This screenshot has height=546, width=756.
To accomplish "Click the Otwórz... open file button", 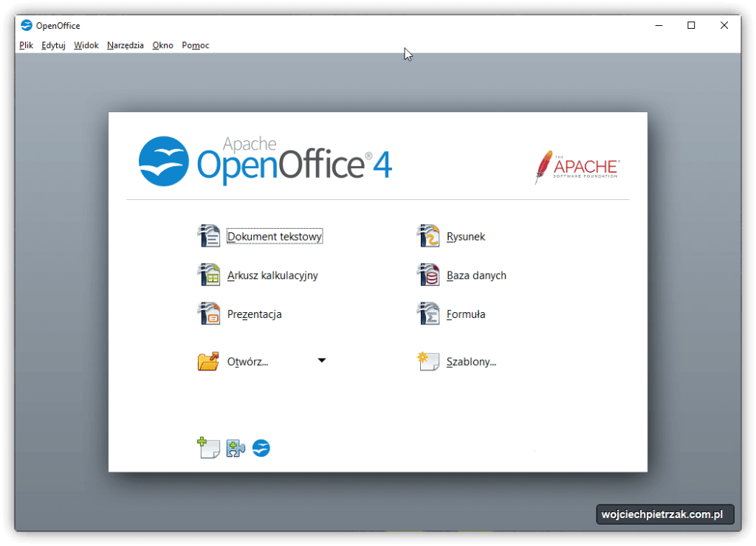I will (x=247, y=362).
